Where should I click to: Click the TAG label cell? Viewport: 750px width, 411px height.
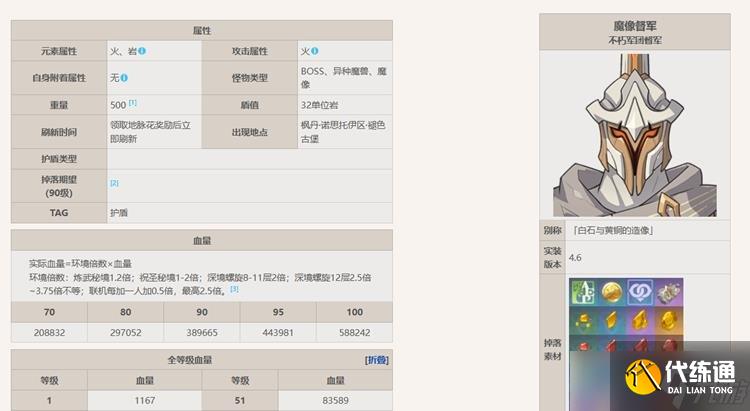(x=59, y=213)
